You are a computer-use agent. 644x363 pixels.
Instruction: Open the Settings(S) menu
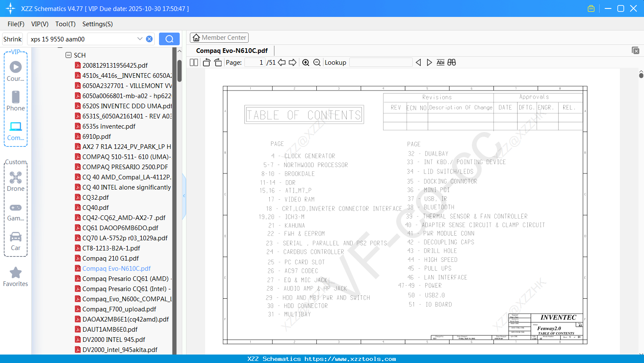[x=98, y=24]
